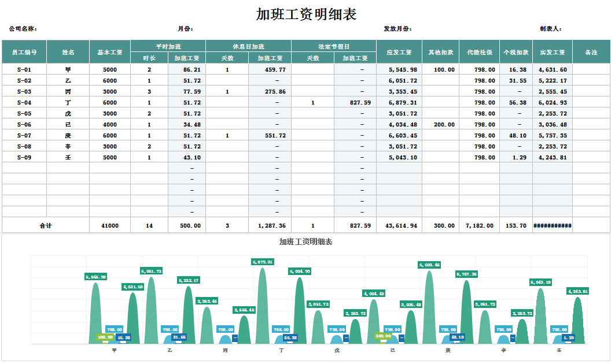Select the 应发工资 header cell
615x364 pixels.
(x=399, y=52)
